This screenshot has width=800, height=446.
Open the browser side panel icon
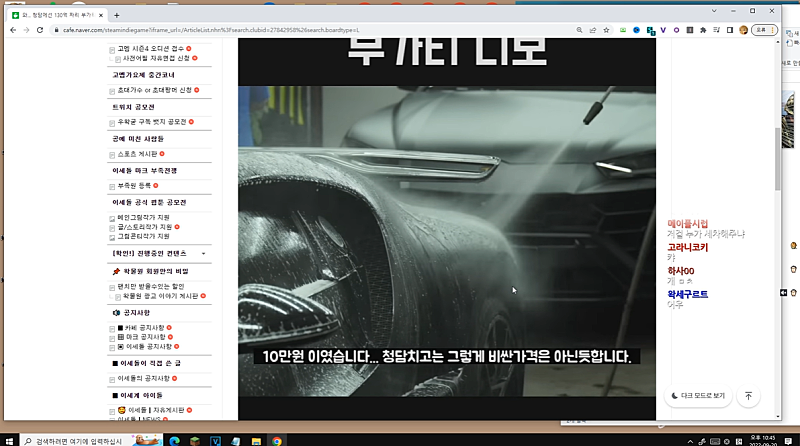click(x=729, y=30)
